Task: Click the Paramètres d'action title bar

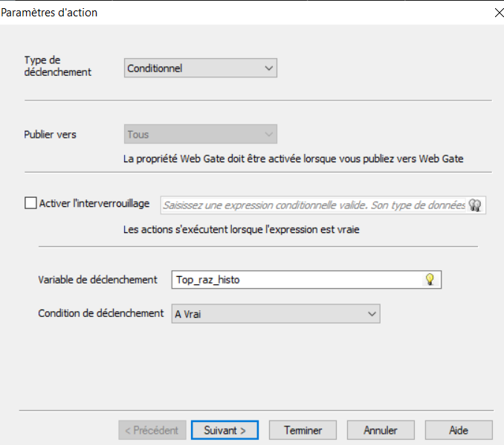Action: [223, 12]
